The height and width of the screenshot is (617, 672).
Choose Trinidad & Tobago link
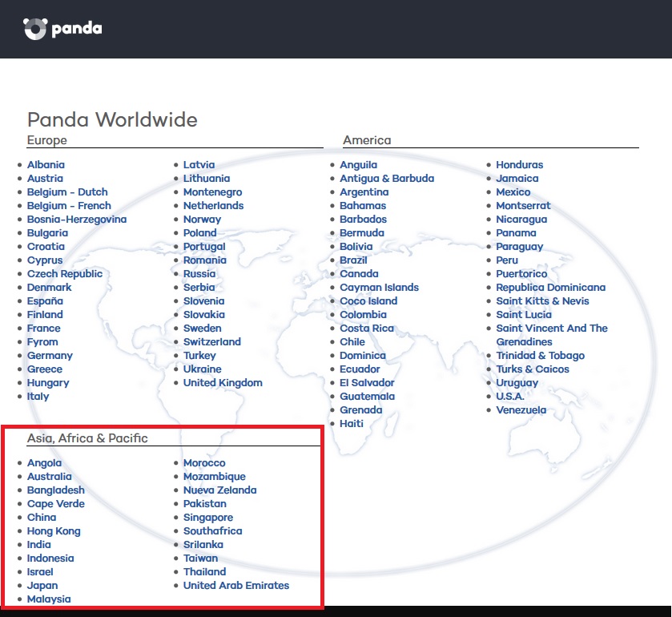pyautogui.click(x=541, y=356)
